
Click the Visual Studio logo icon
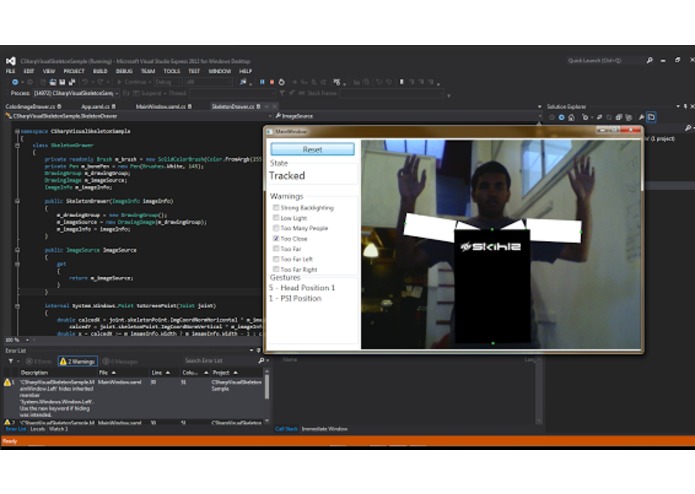coord(11,61)
